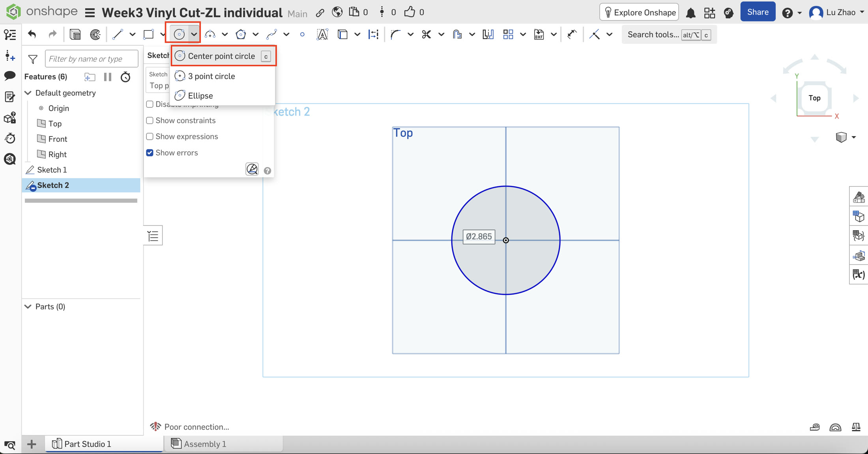Viewport: 868px width, 454px height.
Task: Click the blue Share button
Action: coord(758,12)
